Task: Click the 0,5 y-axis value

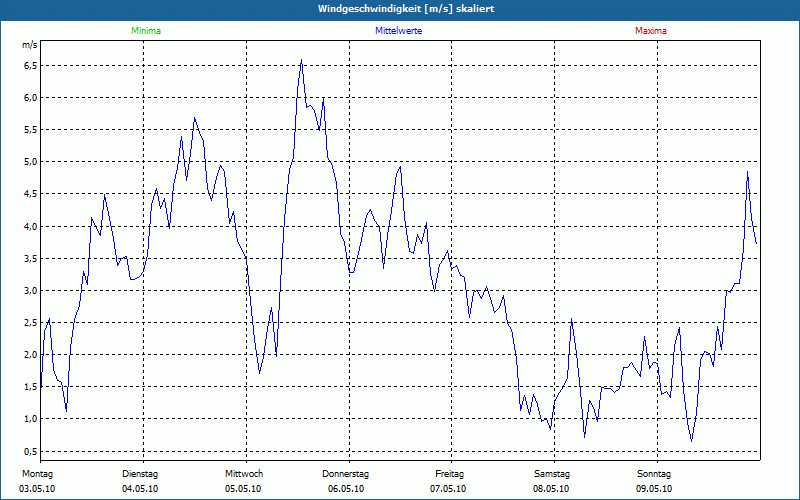Action: (x=30, y=452)
